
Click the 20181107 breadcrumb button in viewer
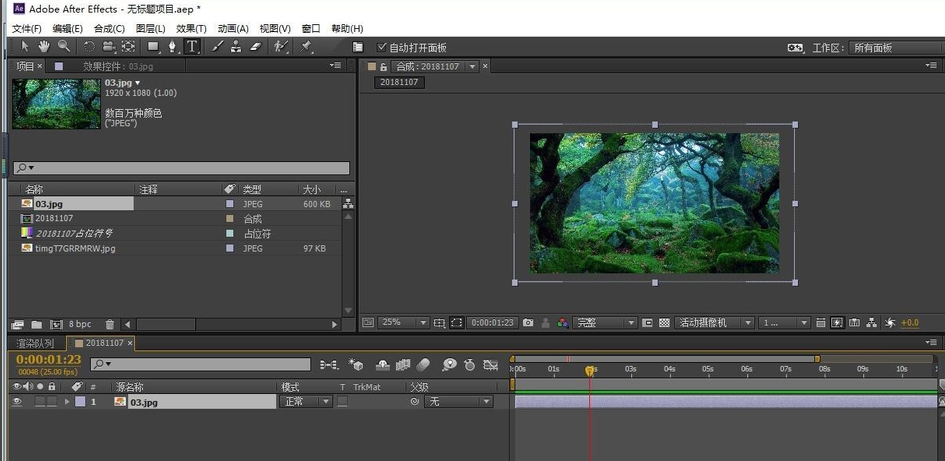[399, 82]
